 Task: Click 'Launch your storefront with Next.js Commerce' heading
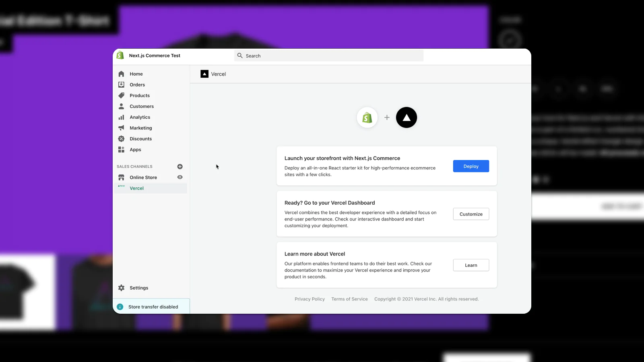[x=342, y=158]
